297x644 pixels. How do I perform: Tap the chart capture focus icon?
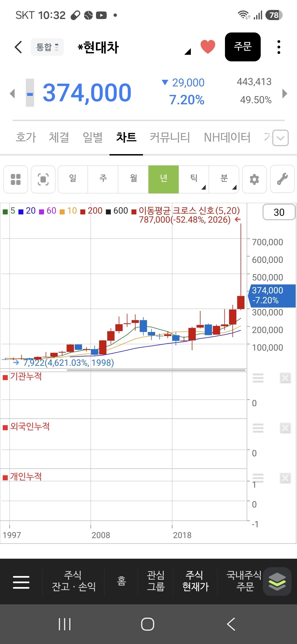point(43,179)
